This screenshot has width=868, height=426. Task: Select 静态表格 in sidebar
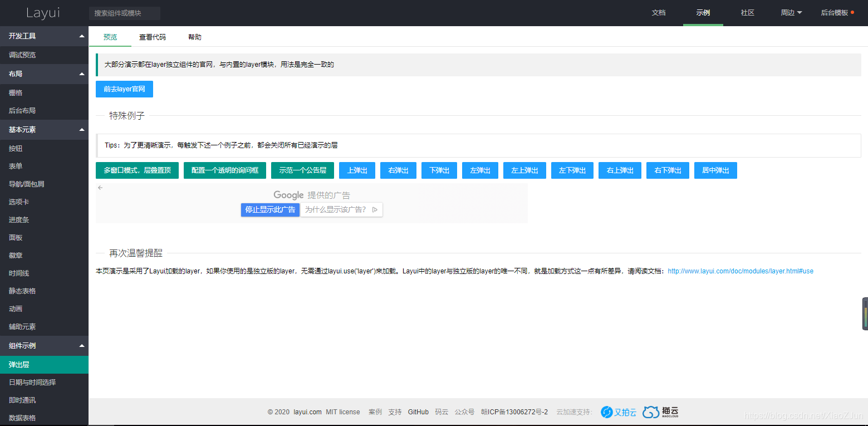click(x=44, y=291)
